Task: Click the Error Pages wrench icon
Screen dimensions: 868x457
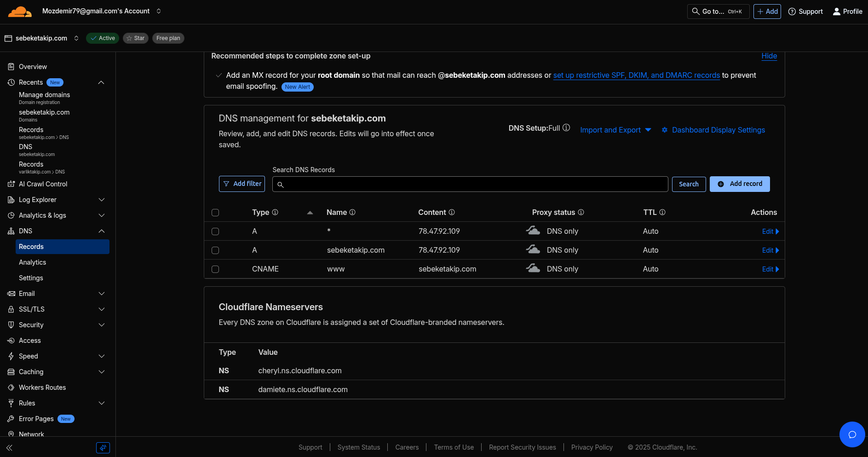Action: (11, 419)
